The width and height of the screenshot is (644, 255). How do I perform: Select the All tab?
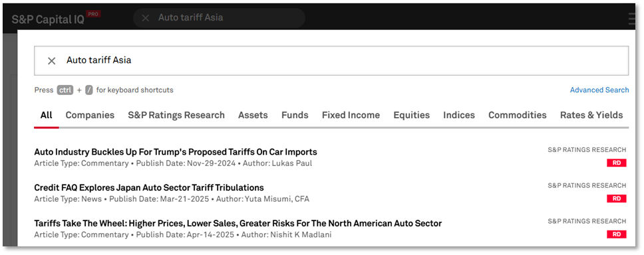coord(47,115)
